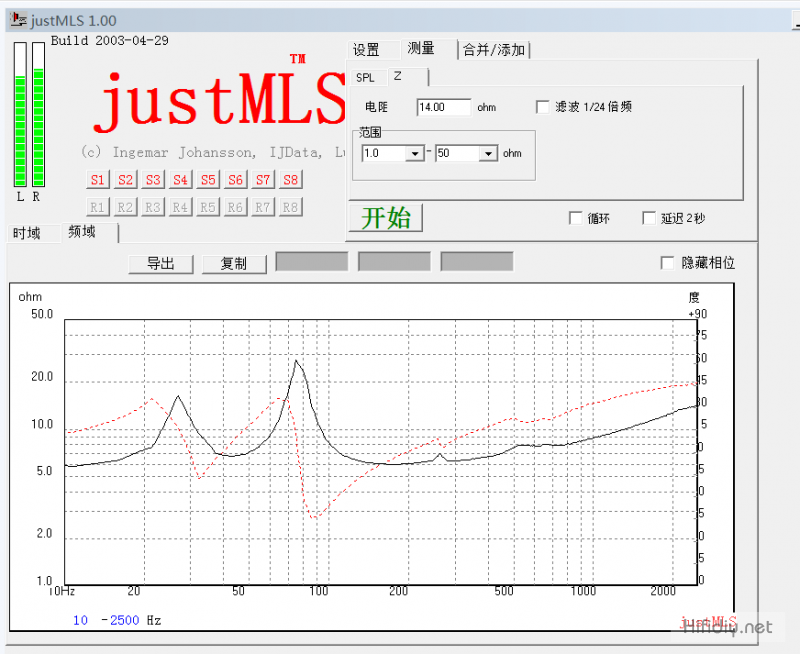Image resolution: width=800 pixels, height=654 pixels.
Task: Open the range minimum 1.0 dropdown
Action: point(415,154)
